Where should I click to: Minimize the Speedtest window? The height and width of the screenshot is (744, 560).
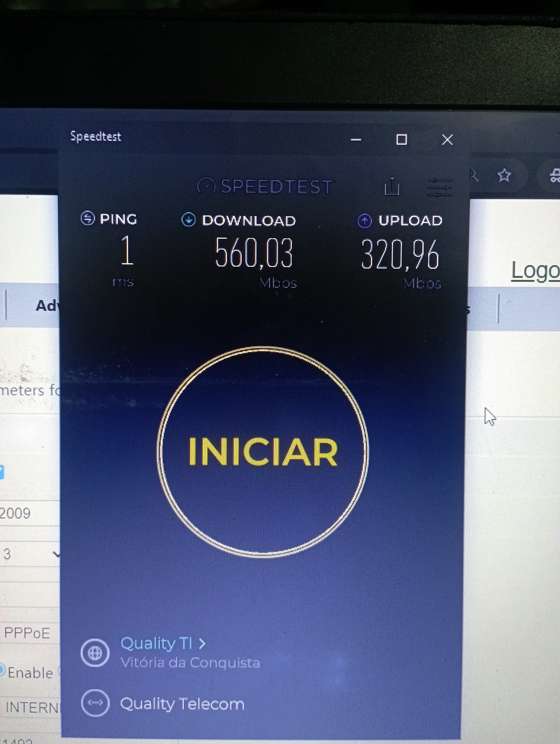356,139
